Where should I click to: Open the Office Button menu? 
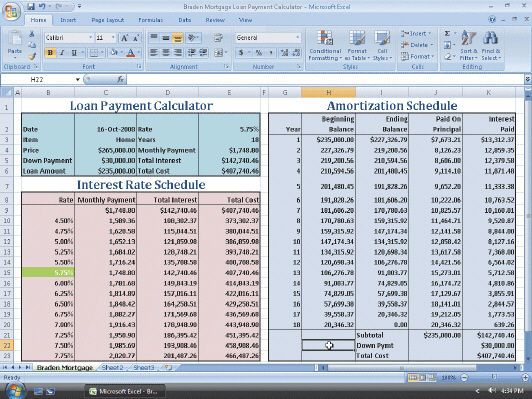[x=11, y=11]
